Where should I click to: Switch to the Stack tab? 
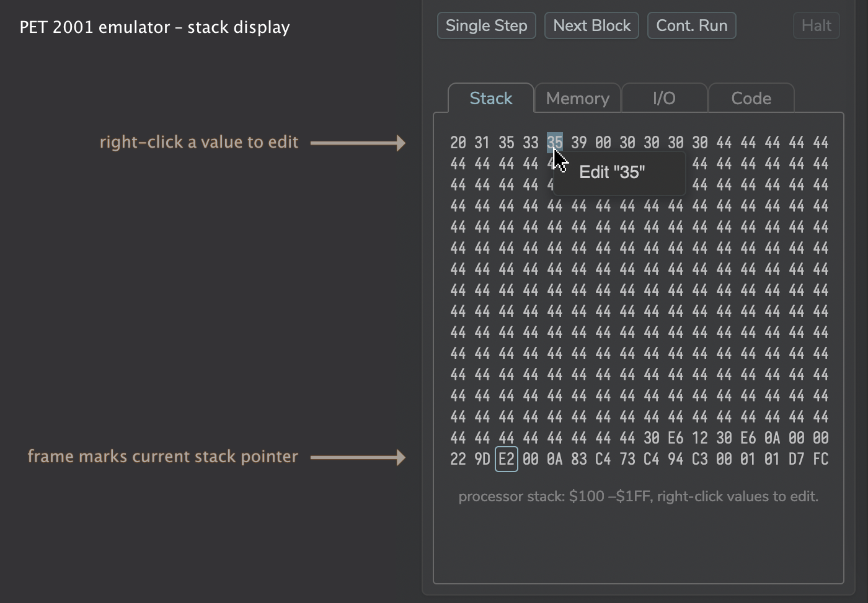(x=491, y=98)
